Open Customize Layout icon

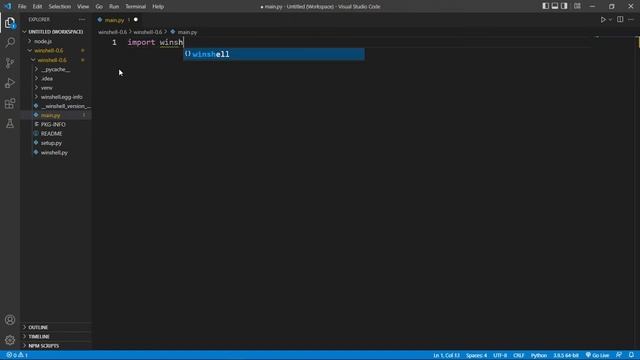coord(577,6)
